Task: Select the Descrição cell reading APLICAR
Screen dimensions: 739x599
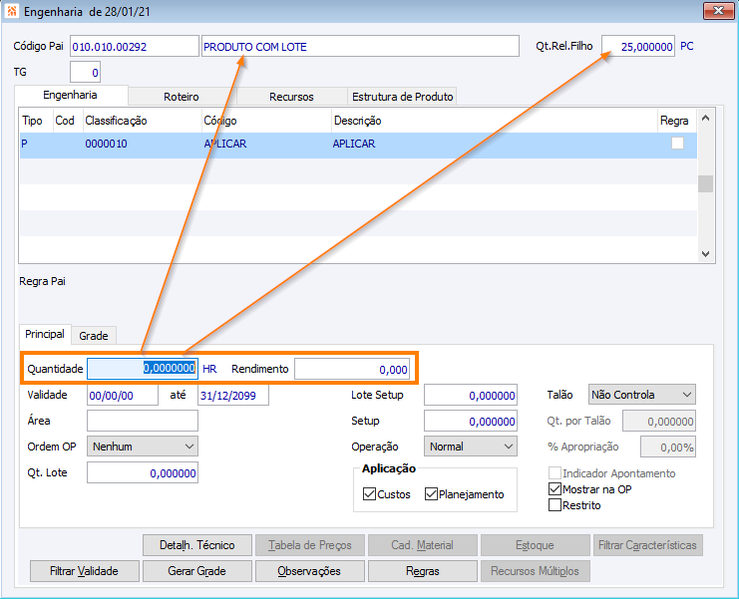Action: 494,144
